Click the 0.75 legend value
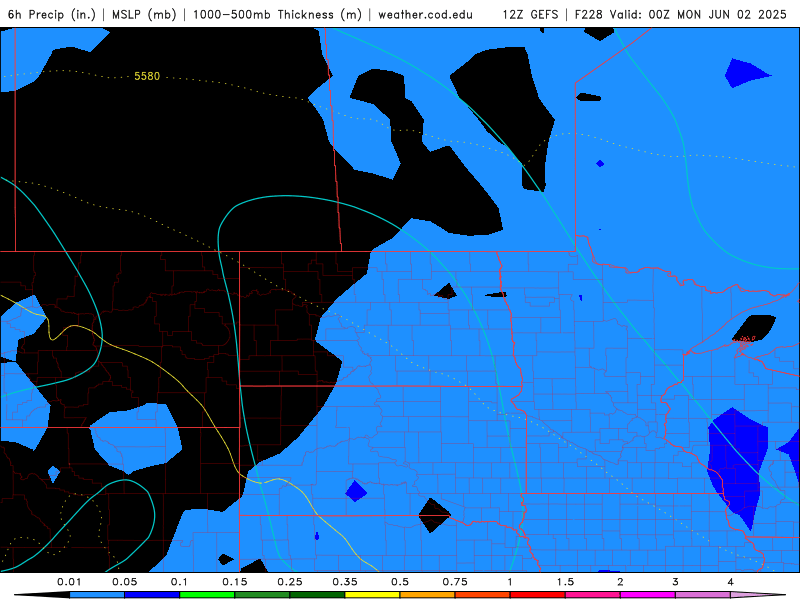The width and height of the screenshot is (800, 600). [455, 582]
